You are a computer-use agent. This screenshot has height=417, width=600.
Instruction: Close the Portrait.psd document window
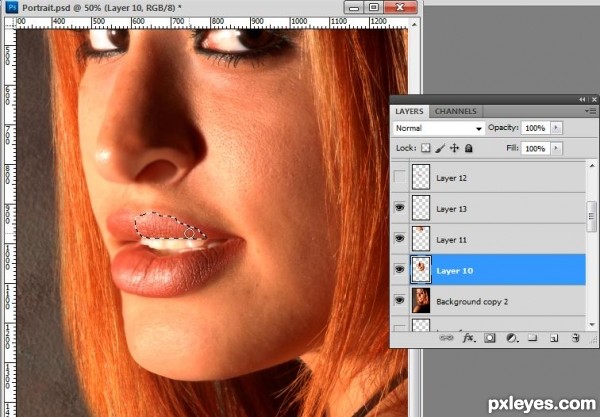coord(400,7)
